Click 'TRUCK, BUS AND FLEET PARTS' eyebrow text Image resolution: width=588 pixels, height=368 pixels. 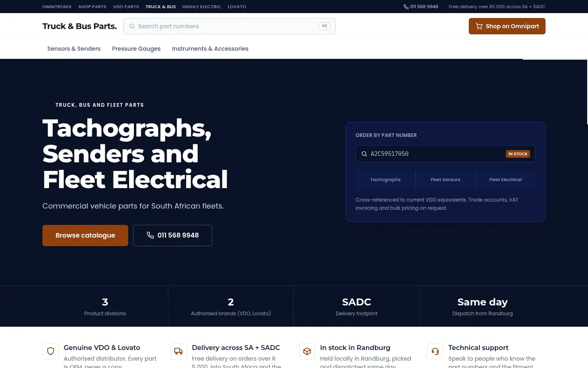100,105
